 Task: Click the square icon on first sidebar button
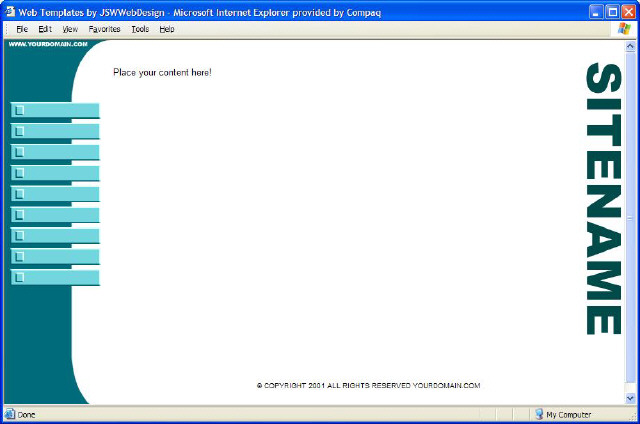[19, 110]
